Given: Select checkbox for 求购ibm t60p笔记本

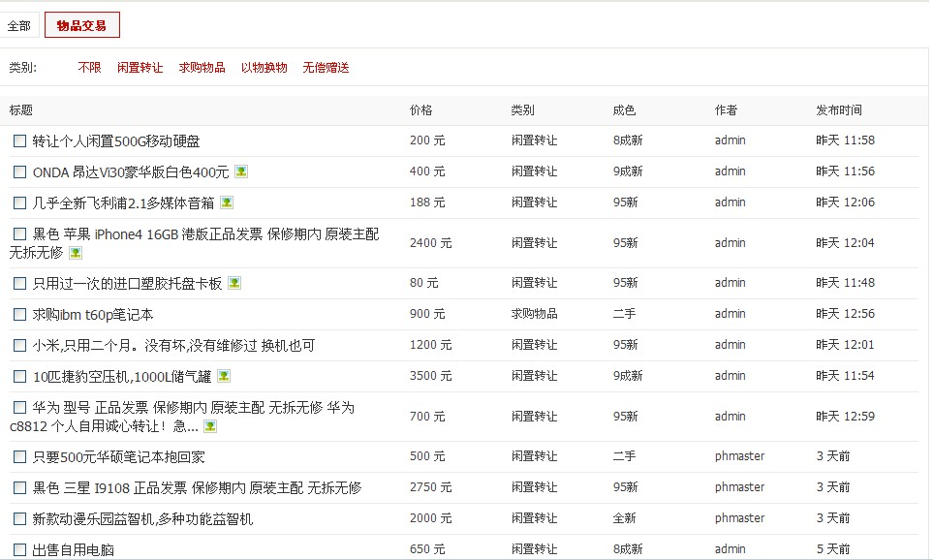Looking at the screenshot, I should pyautogui.click(x=19, y=314).
